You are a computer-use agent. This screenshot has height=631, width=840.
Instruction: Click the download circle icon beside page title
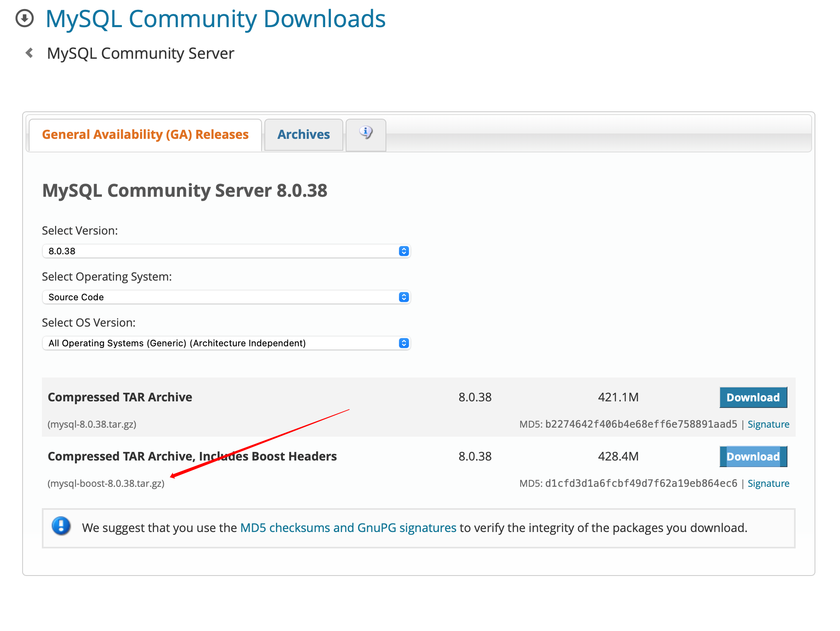[x=25, y=18]
